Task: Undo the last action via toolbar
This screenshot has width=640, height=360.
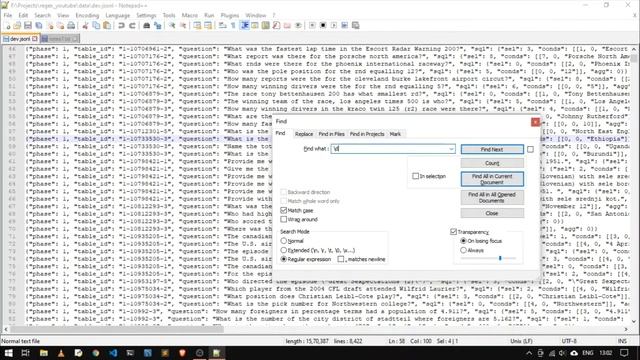Action: tap(121, 26)
